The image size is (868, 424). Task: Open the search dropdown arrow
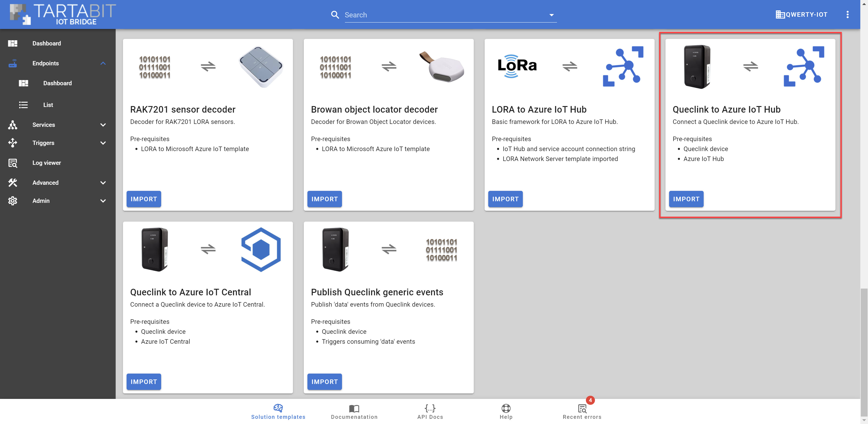(551, 15)
